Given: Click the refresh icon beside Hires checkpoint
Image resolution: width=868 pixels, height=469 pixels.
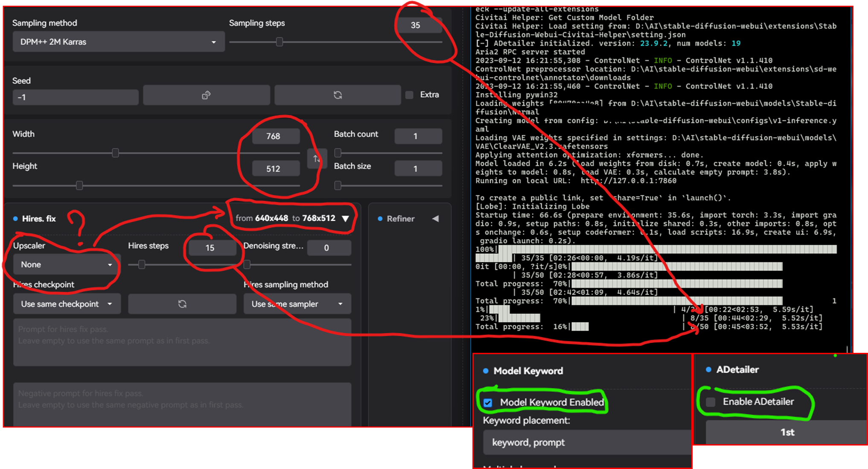Looking at the screenshot, I should (x=182, y=304).
